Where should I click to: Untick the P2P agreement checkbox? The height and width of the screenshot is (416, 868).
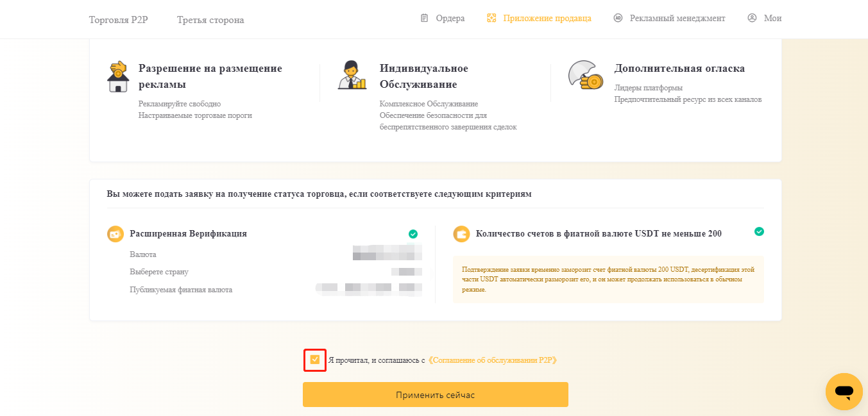tap(315, 360)
